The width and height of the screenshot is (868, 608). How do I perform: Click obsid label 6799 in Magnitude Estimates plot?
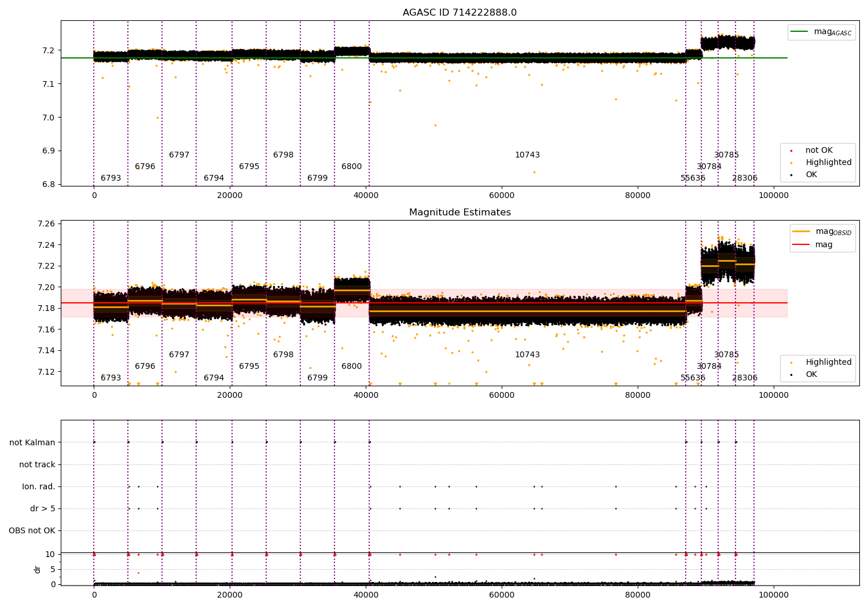(x=318, y=378)
